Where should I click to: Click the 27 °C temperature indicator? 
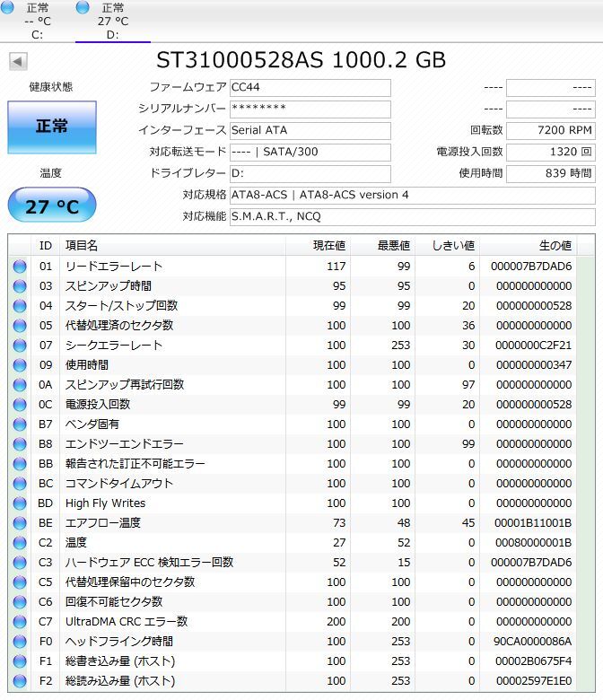pyautogui.click(x=52, y=205)
